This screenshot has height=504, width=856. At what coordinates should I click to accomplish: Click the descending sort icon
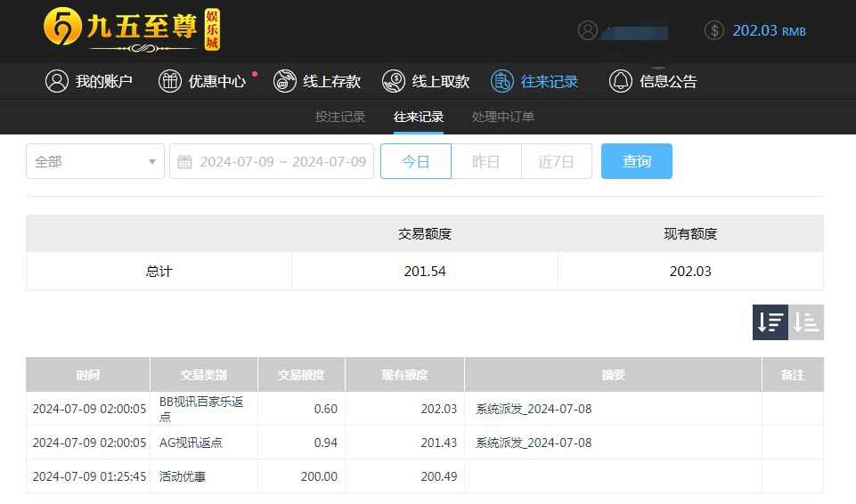[x=770, y=322]
